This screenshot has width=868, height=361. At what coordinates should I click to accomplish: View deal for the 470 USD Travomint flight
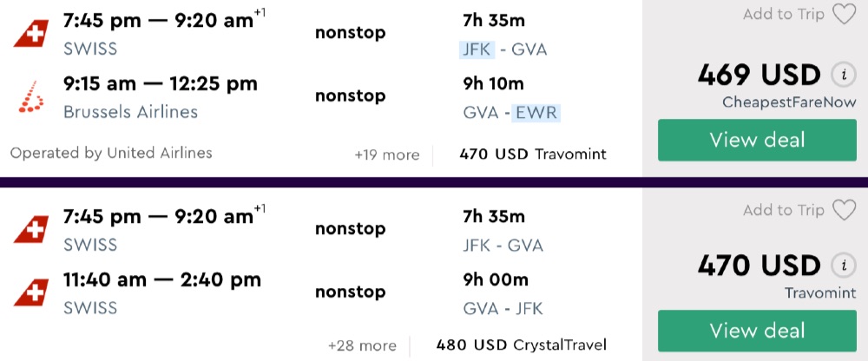pos(757,331)
